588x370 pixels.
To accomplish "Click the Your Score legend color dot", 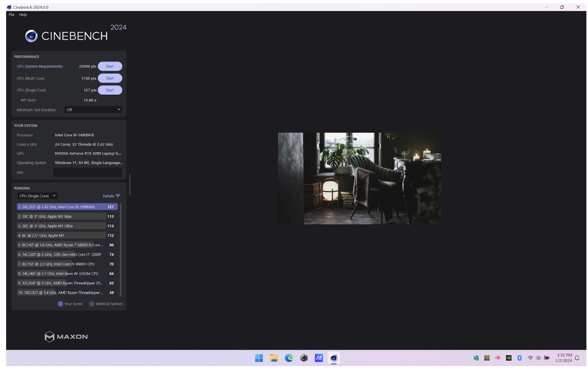I will (x=60, y=304).
